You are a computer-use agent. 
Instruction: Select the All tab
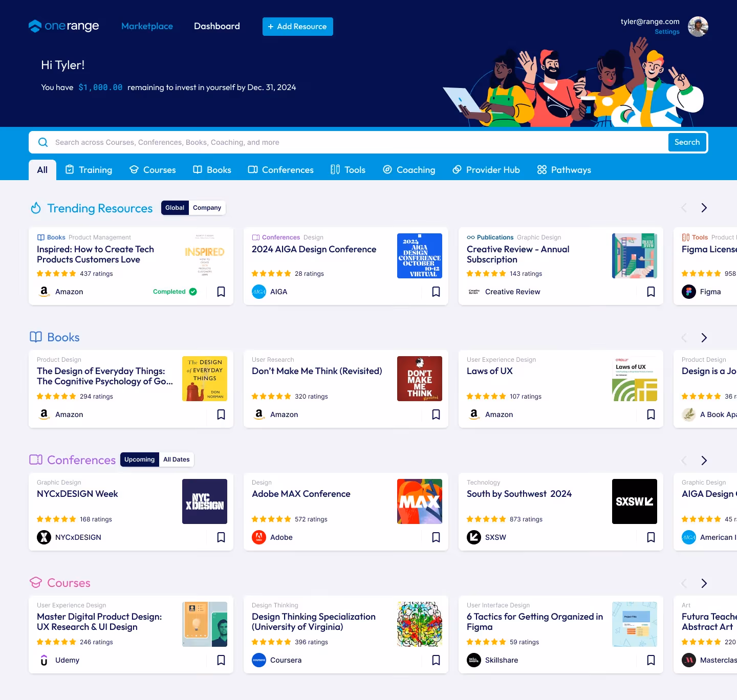click(x=42, y=170)
